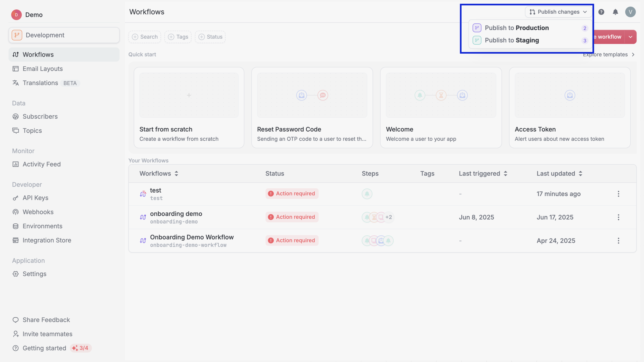
Task: Click the Subscribers icon under Data
Action: pos(15,116)
